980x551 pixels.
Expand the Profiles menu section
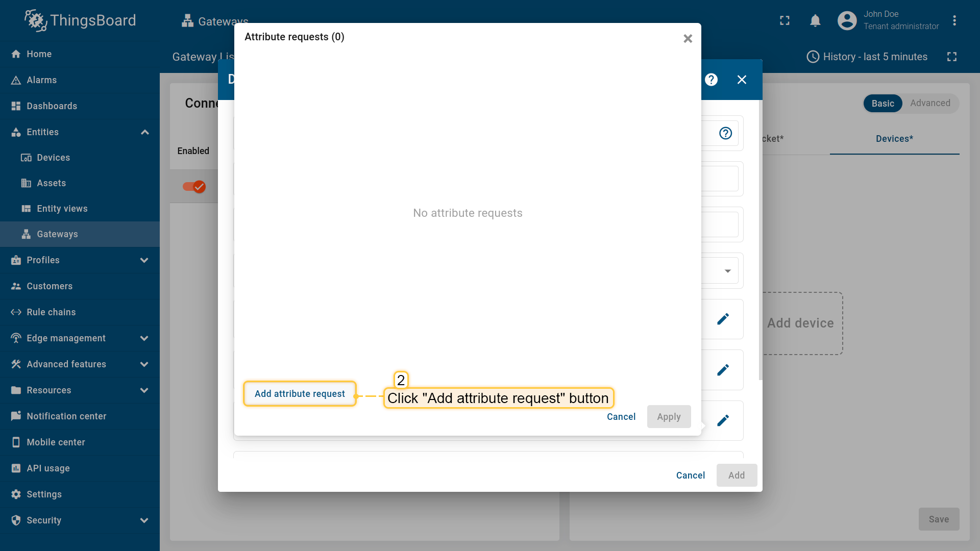point(144,260)
